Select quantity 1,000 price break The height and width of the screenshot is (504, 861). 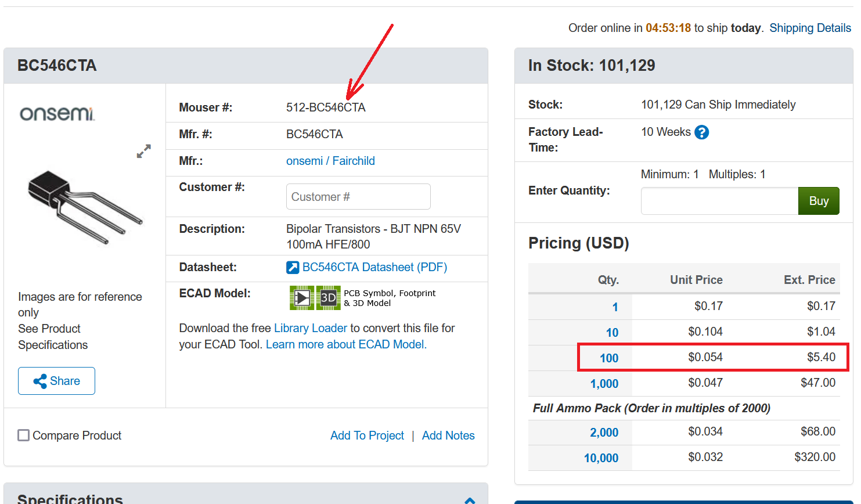coord(604,384)
